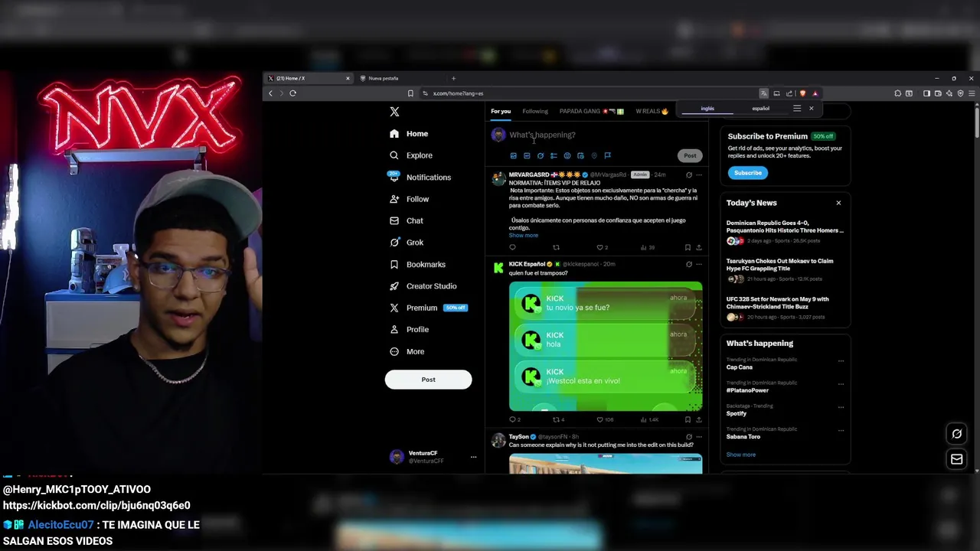Reply to the MRVARGASRD post
The width and height of the screenshot is (980, 551).
click(512, 248)
